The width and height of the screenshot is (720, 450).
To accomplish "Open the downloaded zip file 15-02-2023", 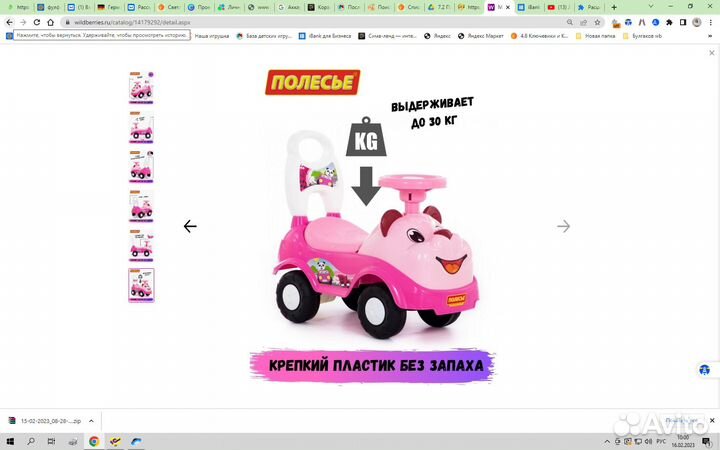I will 45,421.
